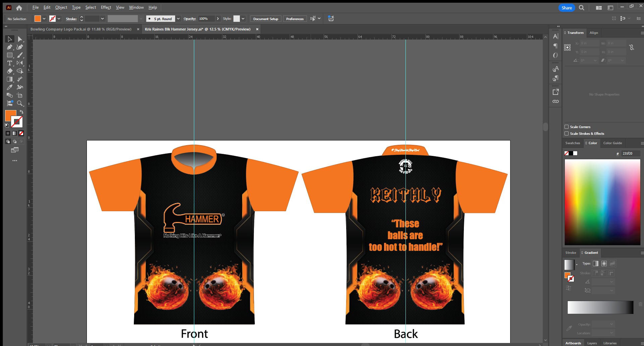Select the Reflect tool
Image resolution: width=644 pixels, height=346 pixels.
20,63
